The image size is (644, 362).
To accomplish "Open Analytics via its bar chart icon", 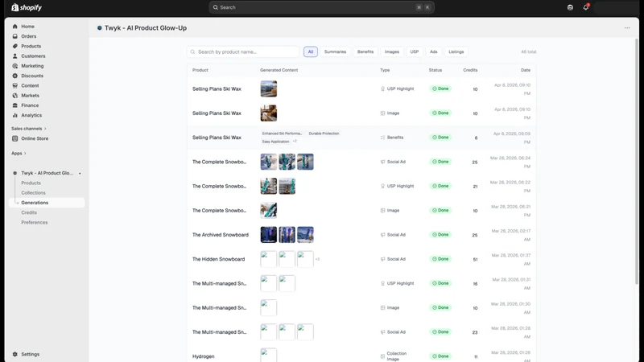I will (x=15, y=115).
